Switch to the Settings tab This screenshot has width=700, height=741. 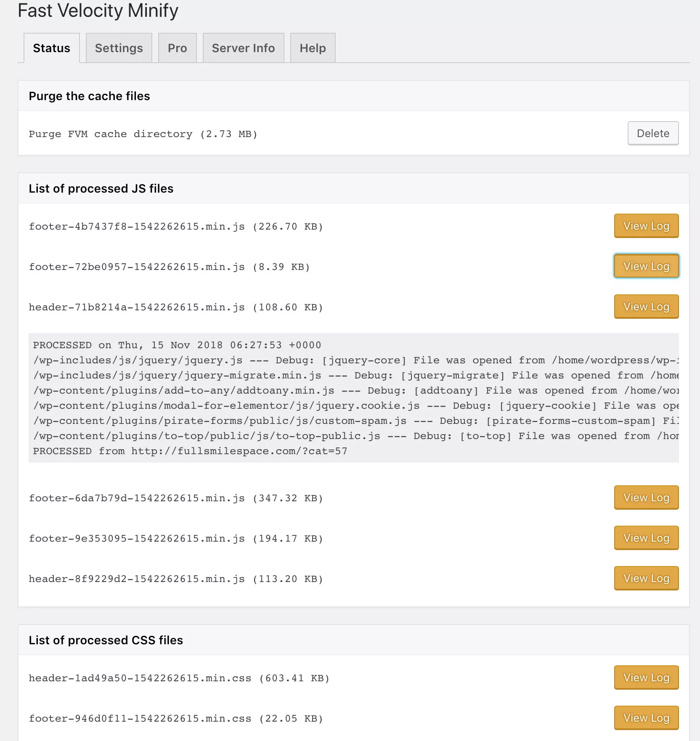click(119, 48)
